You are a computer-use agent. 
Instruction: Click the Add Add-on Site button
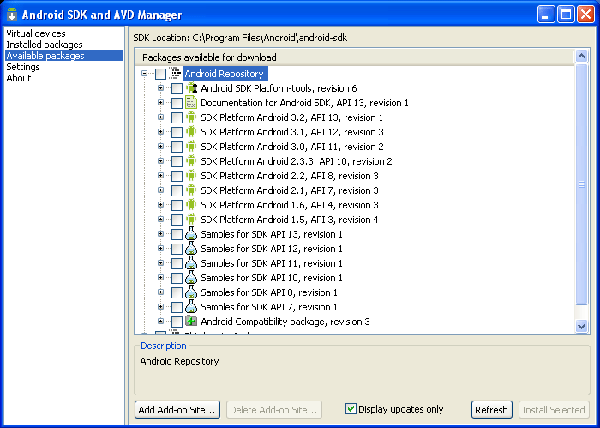pos(177,410)
